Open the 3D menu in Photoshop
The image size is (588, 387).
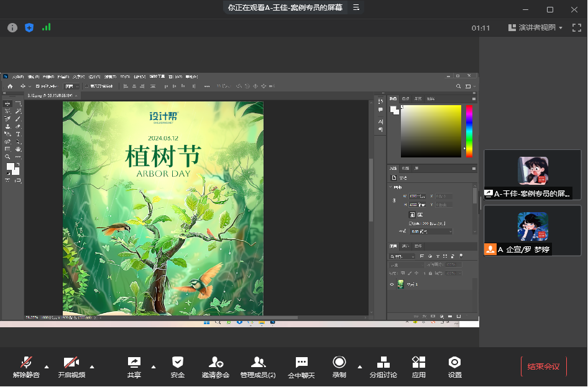[x=125, y=77]
